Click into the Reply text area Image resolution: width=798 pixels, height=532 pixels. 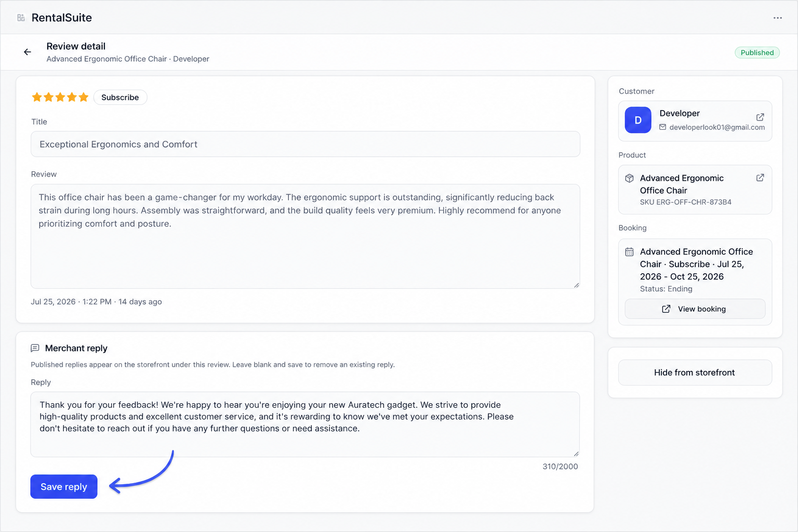point(305,424)
